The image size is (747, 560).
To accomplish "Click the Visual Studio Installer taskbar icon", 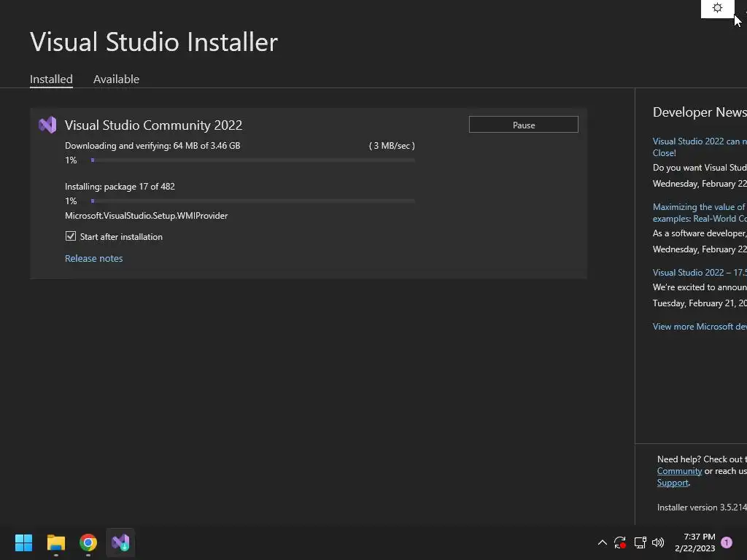I will 120,542.
